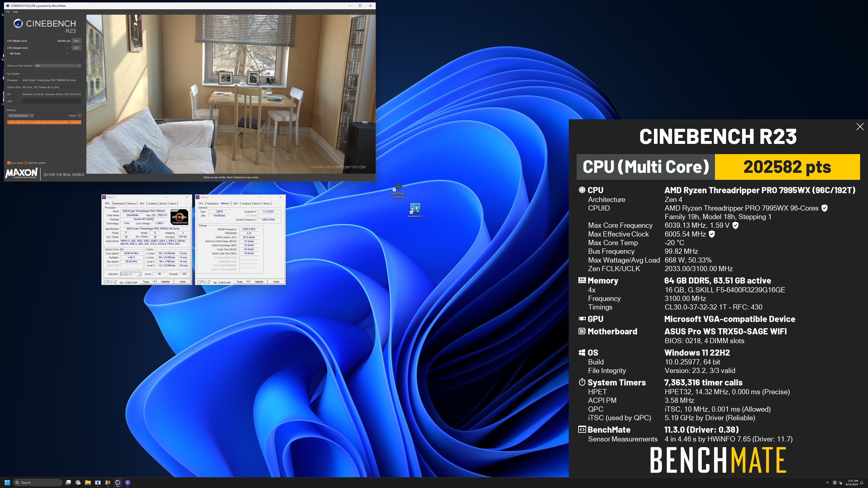Open the Bench tab in left CPU-Z
This screenshot has width=868, height=488.
coord(163,203)
